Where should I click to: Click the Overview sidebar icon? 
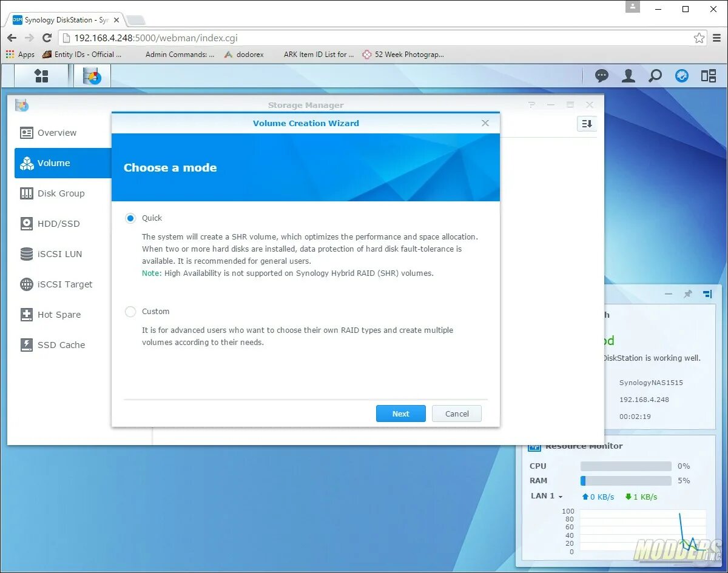[27, 133]
